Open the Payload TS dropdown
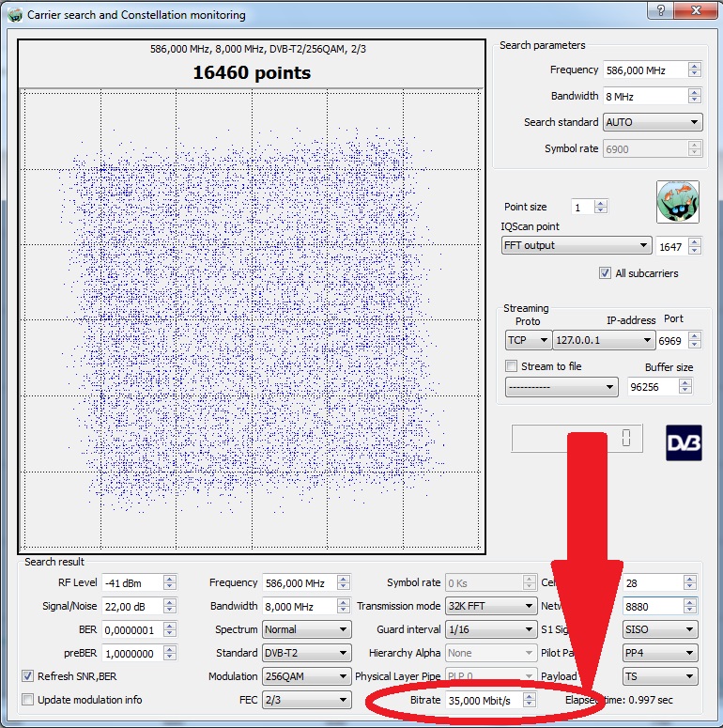 tap(660, 676)
